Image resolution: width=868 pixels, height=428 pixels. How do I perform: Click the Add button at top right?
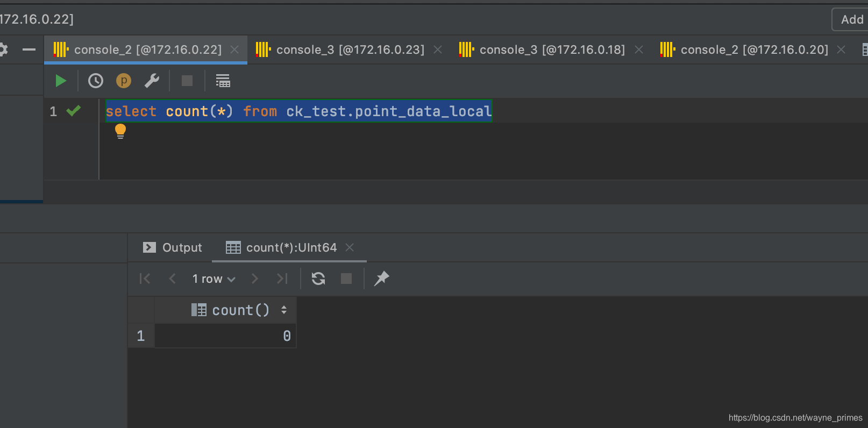[x=851, y=19]
